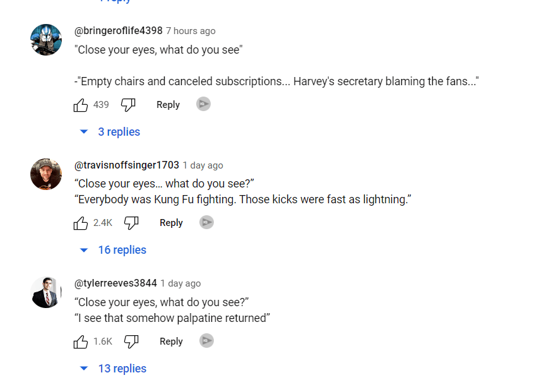Screen dimensions: 559x392
Task: Expand the 16 replies thread
Action: coord(114,250)
